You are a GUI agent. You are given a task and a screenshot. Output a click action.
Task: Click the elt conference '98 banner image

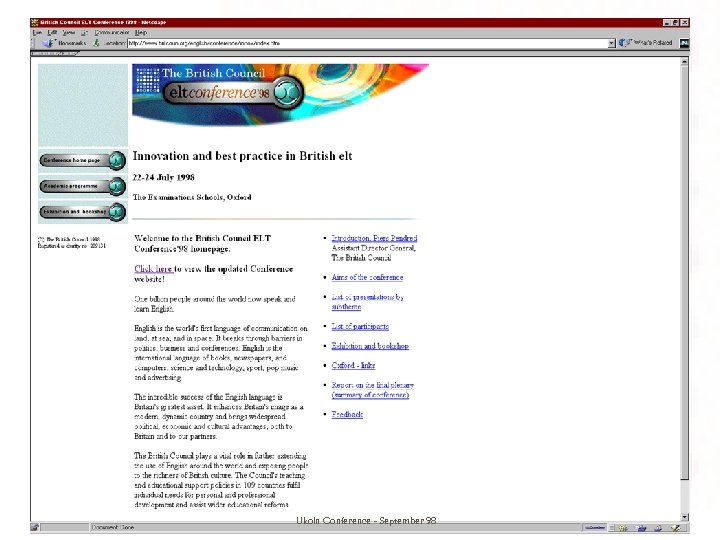(x=280, y=95)
